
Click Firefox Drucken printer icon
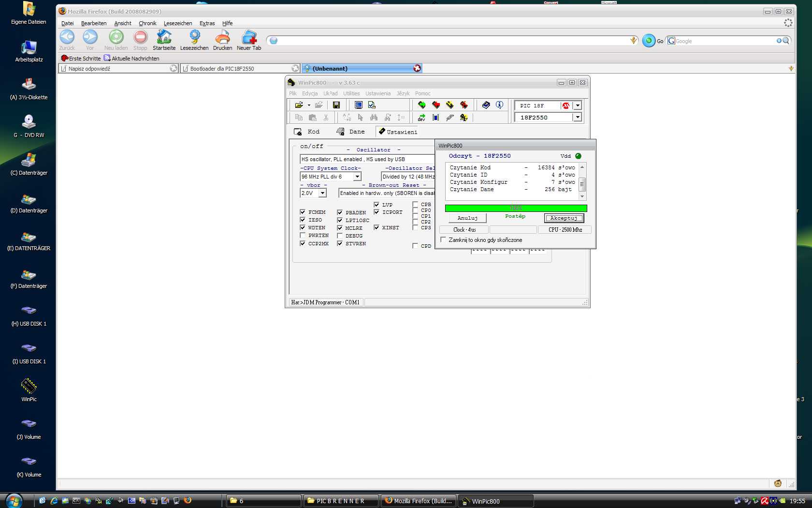click(222, 37)
